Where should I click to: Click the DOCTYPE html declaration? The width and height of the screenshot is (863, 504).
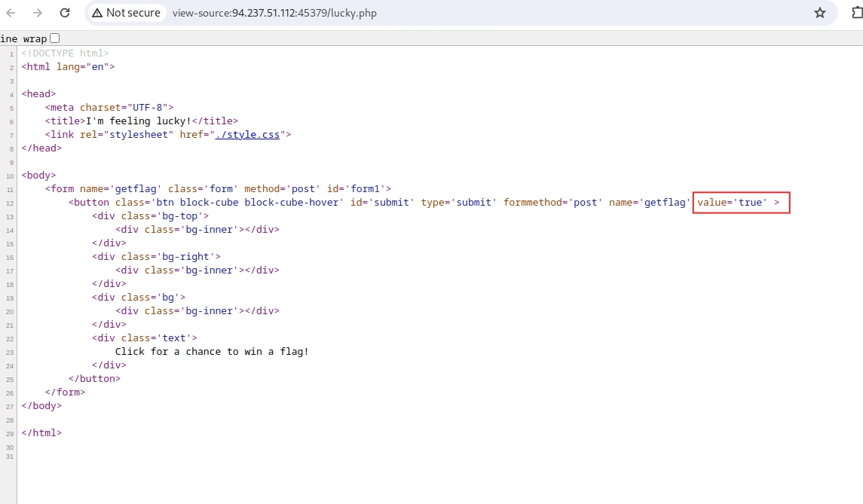[x=65, y=53]
